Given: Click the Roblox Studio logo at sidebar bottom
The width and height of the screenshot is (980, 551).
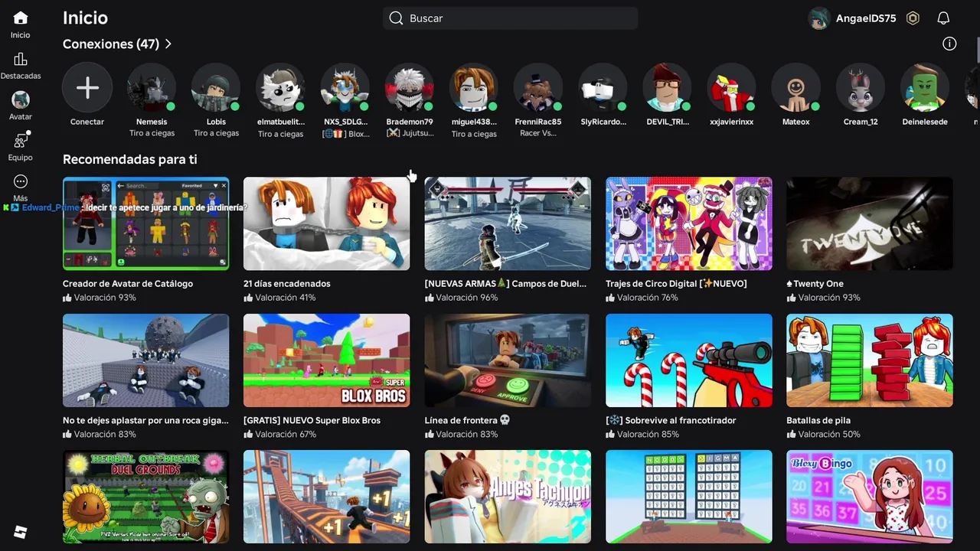Looking at the screenshot, I should [x=21, y=532].
